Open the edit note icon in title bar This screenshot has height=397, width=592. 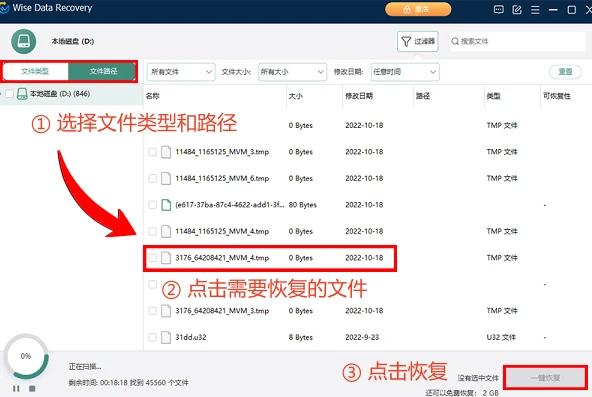(x=517, y=9)
